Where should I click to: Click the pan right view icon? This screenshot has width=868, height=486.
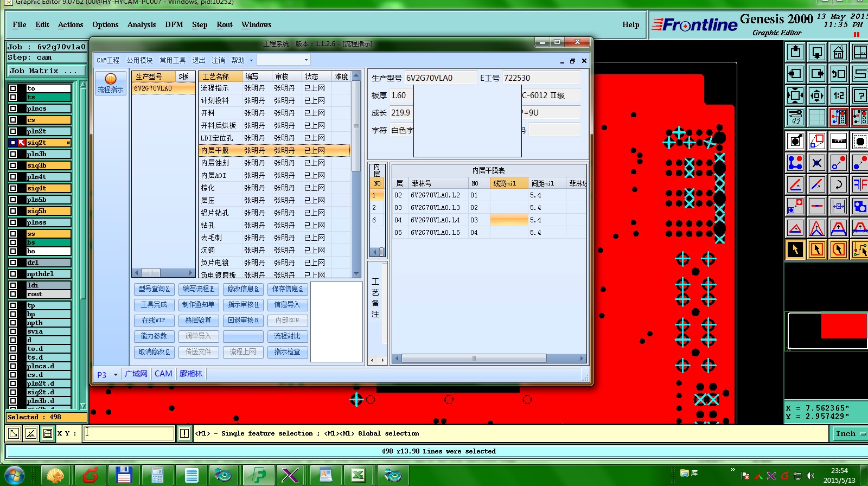point(816,74)
